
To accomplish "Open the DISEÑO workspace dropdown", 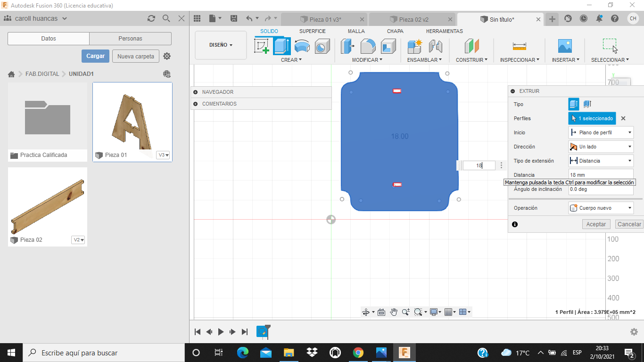I will click(221, 45).
